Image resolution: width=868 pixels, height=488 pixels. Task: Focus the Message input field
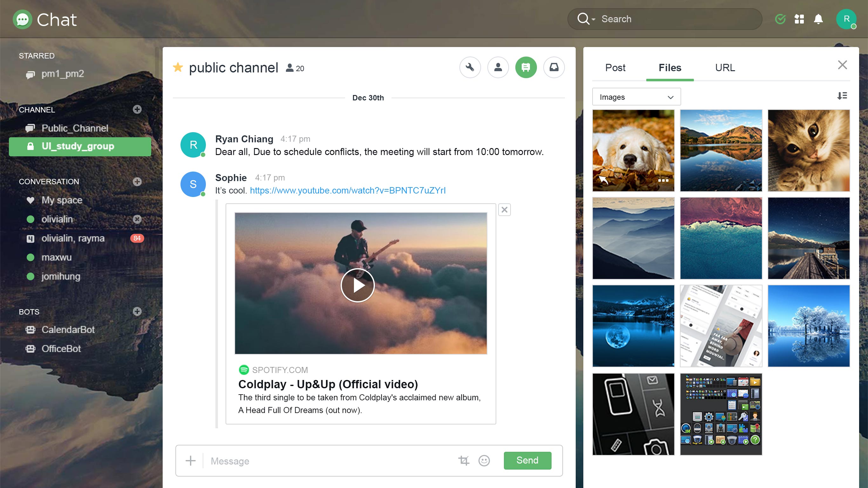pos(330,461)
